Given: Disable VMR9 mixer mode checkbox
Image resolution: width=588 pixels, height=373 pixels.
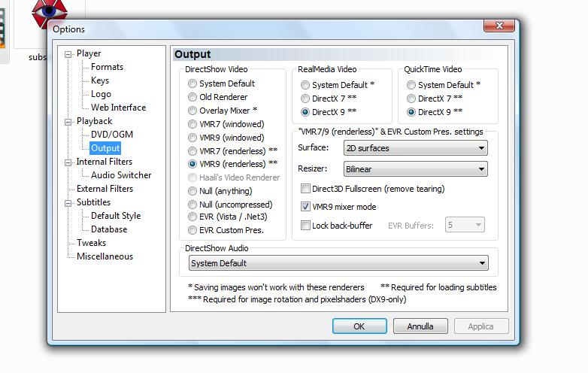Looking at the screenshot, I should pos(306,207).
